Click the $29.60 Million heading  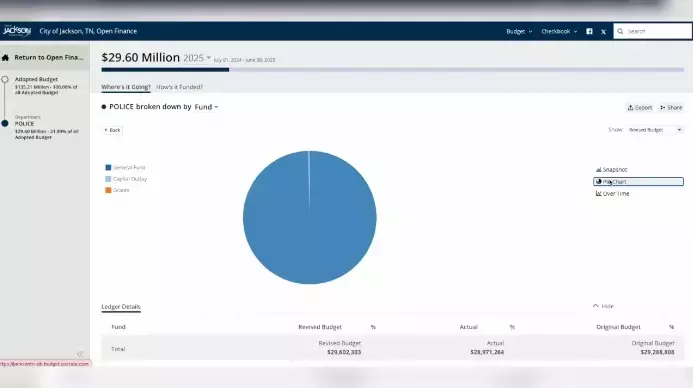point(141,57)
